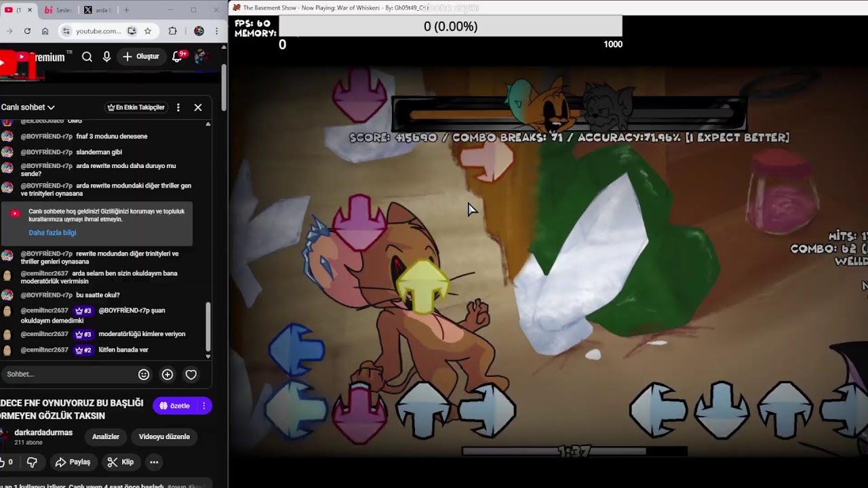Expand the Canlı sohbet dropdown
Image resolution: width=868 pixels, height=488 pixels.
pyautogui.click(x=28, y=107)
